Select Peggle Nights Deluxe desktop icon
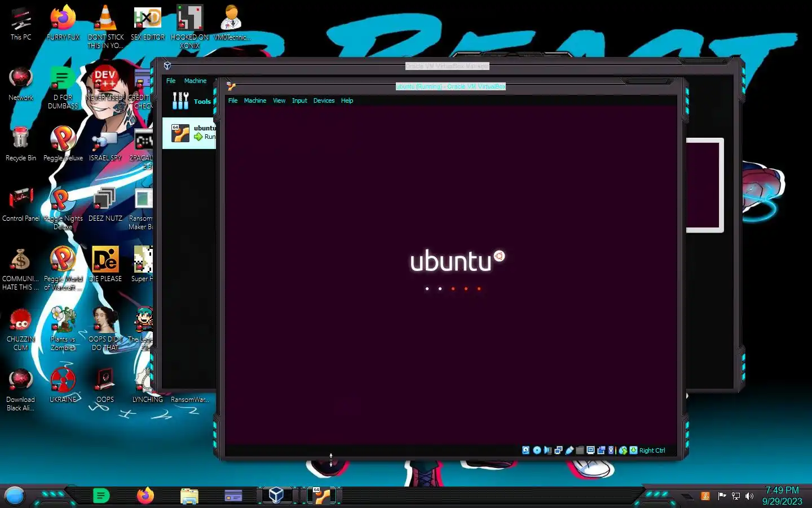This screenshot has height=508, width=812. click(63, 208)
